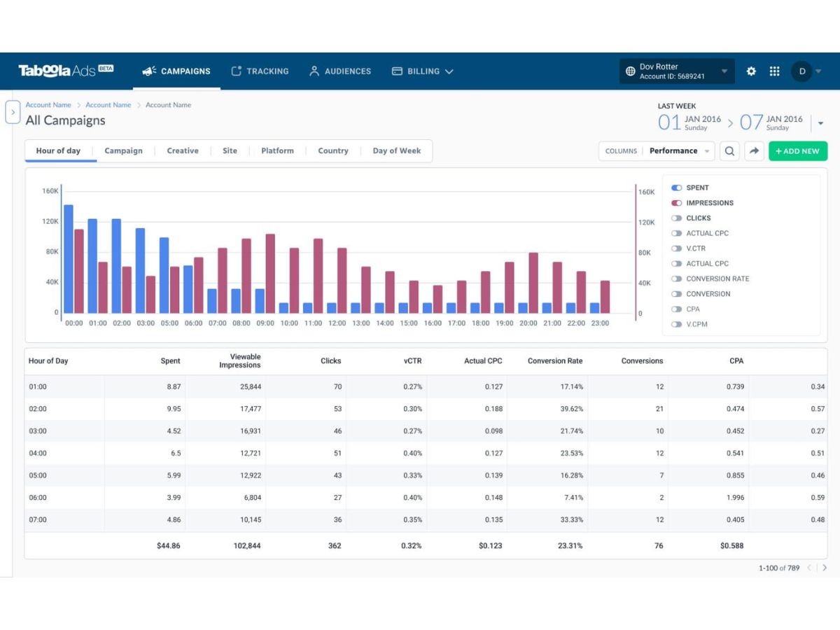The width and height of the screenshot is (840, 630).
Task: Open the Tracking navigation tab
Action: tap(260, 71)
